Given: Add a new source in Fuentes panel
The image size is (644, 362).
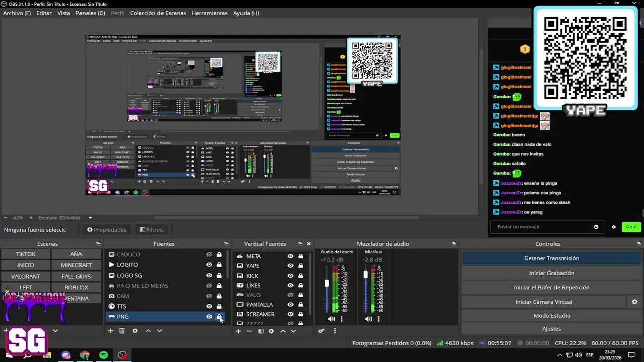Looking at the screenshot, I should coord(111,331).
